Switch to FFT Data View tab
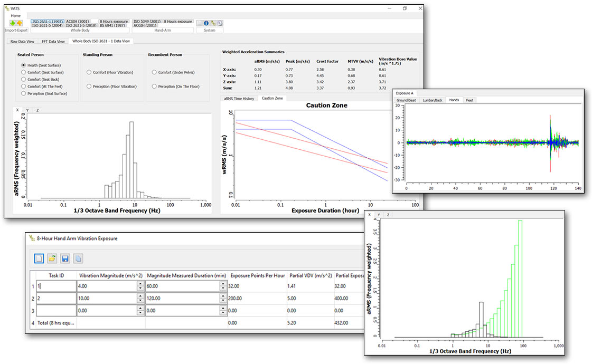This screenshot has height=364, width=592. click(x=53, y=42)
